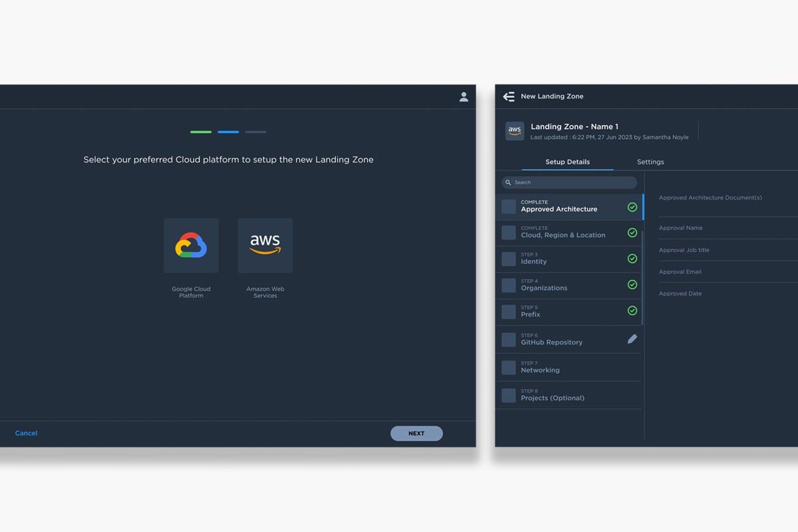This screenshot has height=532, width=798.
Task: Click the back arrow beside New Landing Zone
Action: pyautogui.click(x=509, y=96)
